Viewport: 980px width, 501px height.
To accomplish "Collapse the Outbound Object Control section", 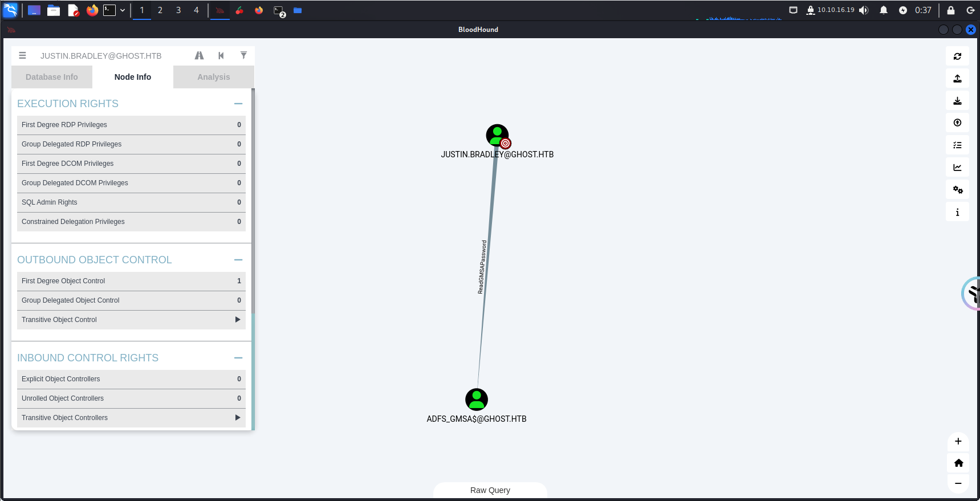I will click(238, 260).
